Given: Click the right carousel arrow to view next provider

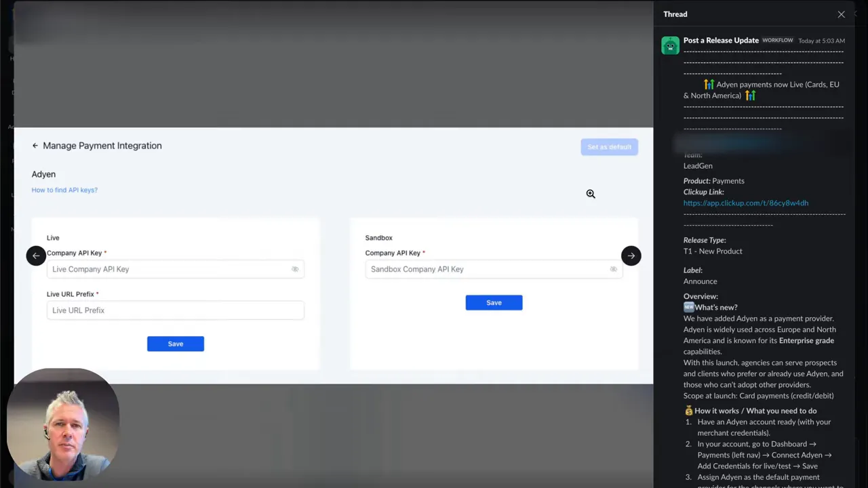Looking at the screenshot, I should (631, 256).
